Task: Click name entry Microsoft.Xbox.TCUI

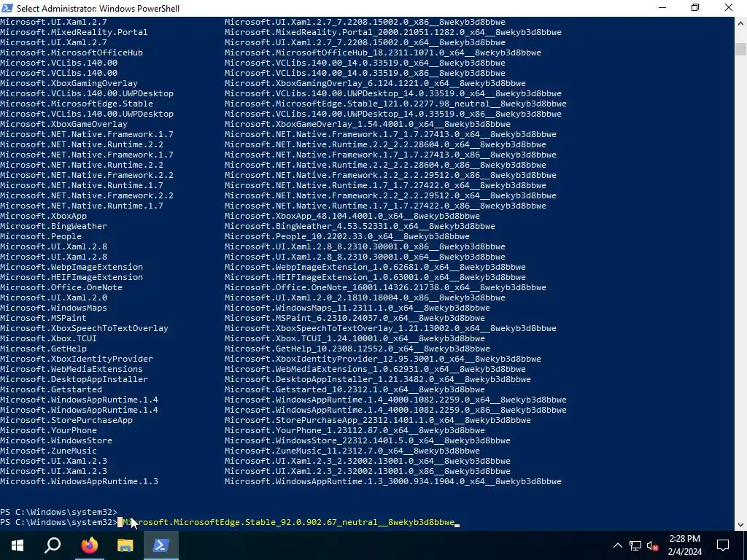Action: tap(49, 338)
